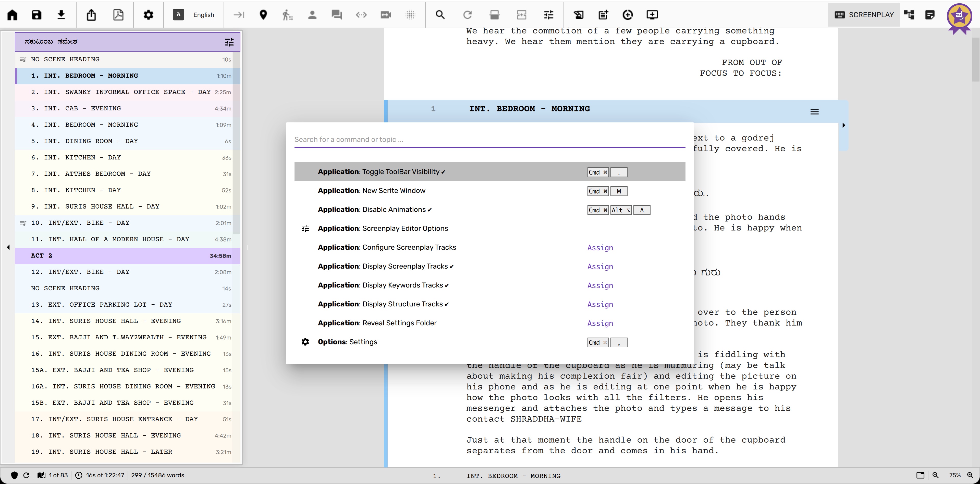Viewport: 980px width, 484px height.
Task: Click the Mark location pin icon
Action: coord(263,15)
